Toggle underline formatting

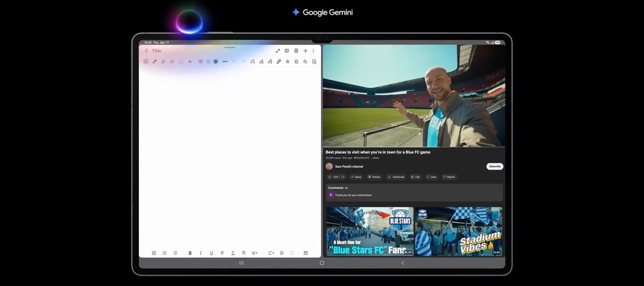pyautogui.click(x=212, y=253)
